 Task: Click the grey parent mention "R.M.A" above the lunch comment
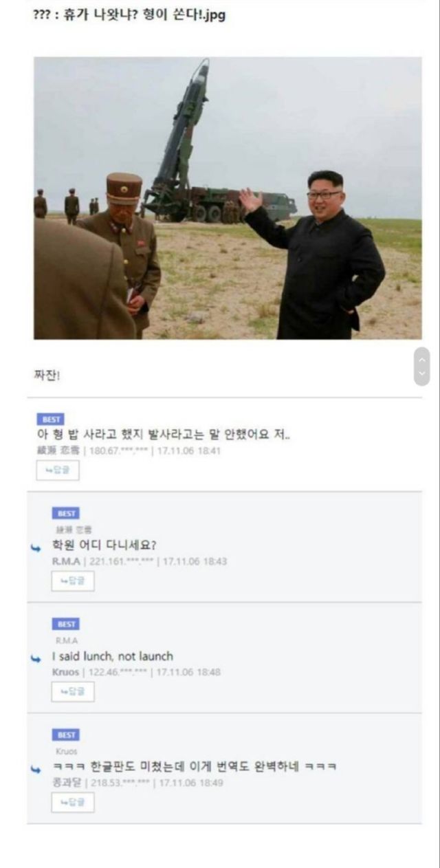pos(66,640)
